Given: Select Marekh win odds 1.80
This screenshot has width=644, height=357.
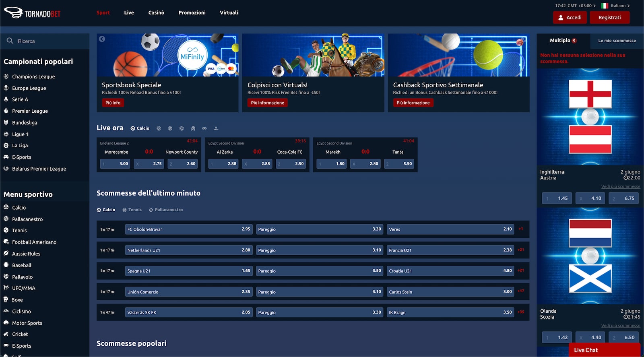Looking at the screenshot, I should tap(331, 164).
